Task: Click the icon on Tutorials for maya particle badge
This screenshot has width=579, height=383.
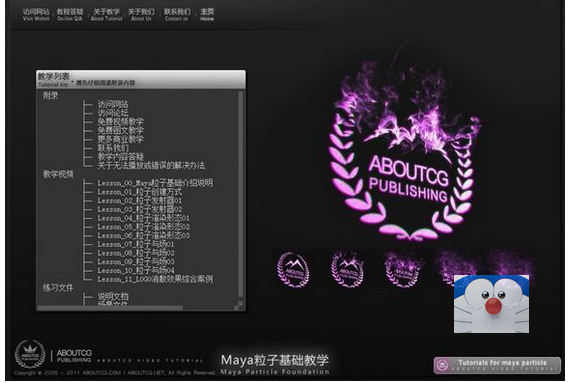Action: [442, 365]
